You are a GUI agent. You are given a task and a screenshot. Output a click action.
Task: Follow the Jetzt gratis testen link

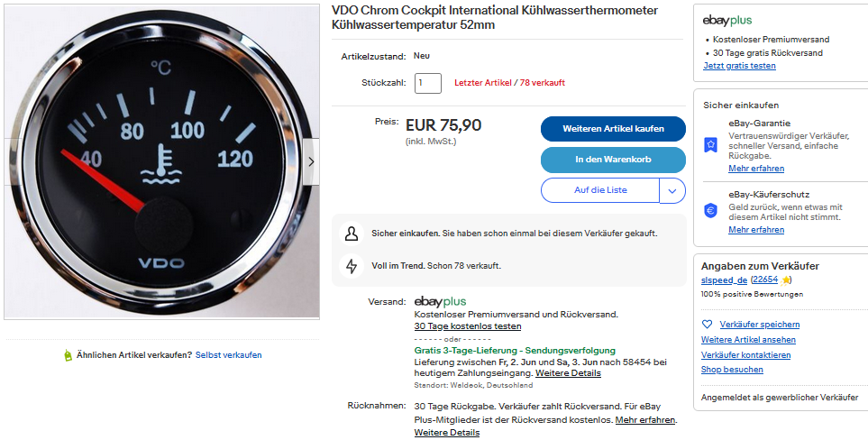click(x=739, y=66)
